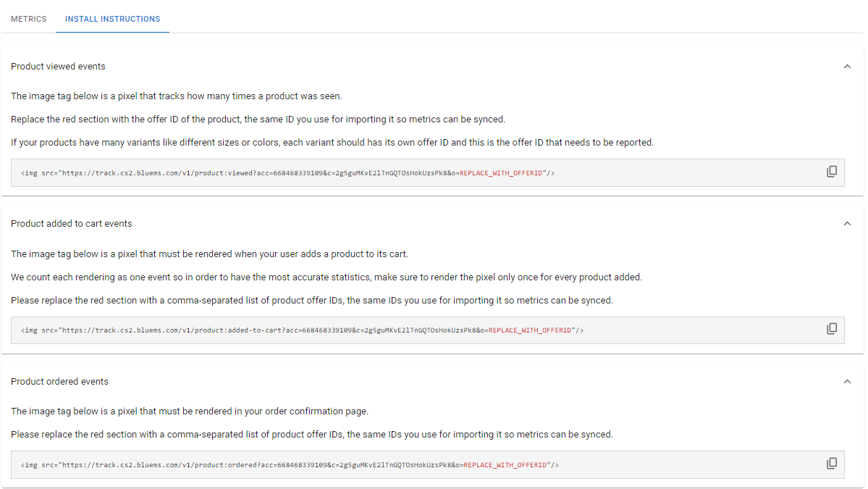
Task: Collapse the Product viewed events section
Action: tap(847, 67)
